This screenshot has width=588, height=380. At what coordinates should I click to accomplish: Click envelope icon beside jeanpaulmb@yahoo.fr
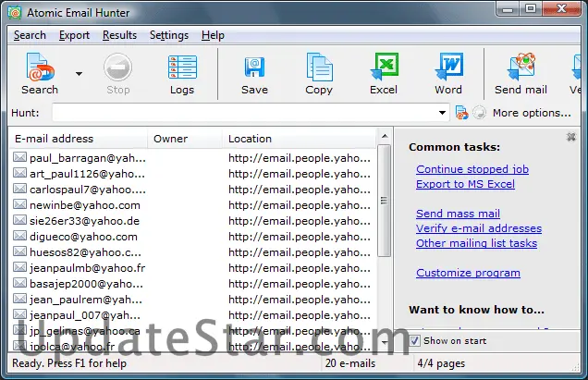pos(19,267)
